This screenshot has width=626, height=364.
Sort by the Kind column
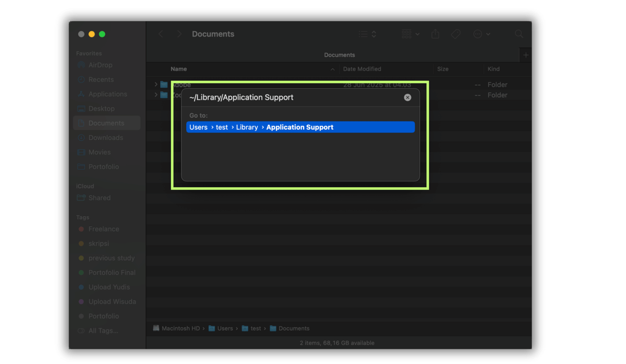pos(493,69)
